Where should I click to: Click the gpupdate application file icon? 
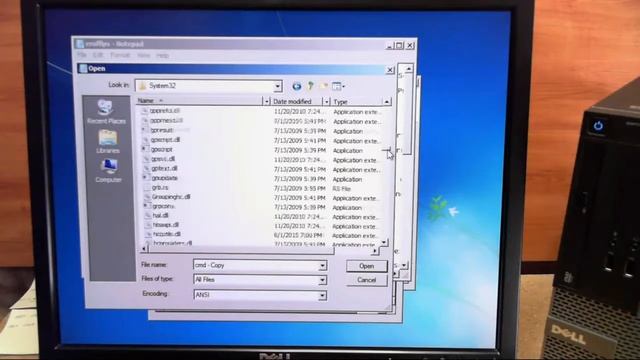[145, 178]
